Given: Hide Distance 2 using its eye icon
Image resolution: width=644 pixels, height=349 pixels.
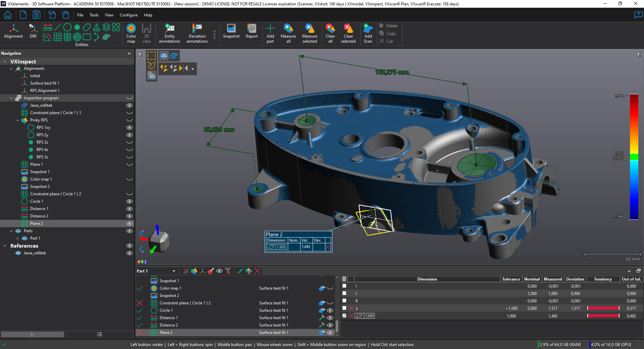Looking at the screenshot, I should pos(129,216).
